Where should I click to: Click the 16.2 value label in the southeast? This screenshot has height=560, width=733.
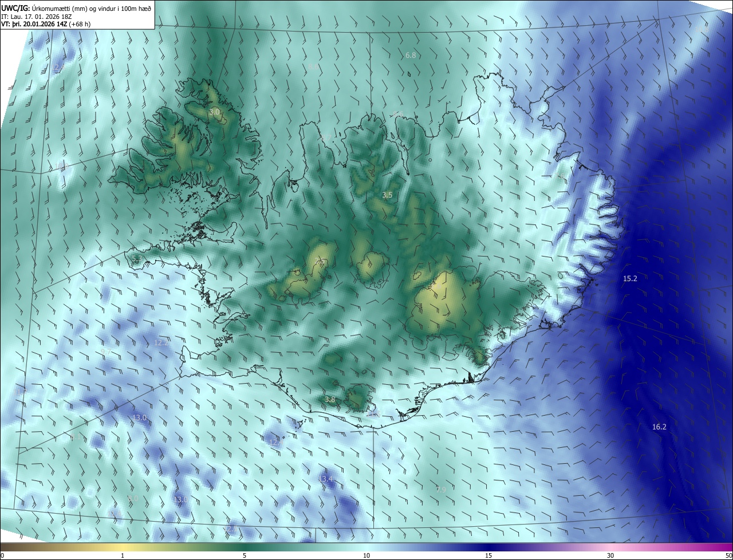(x=659, y=427)
